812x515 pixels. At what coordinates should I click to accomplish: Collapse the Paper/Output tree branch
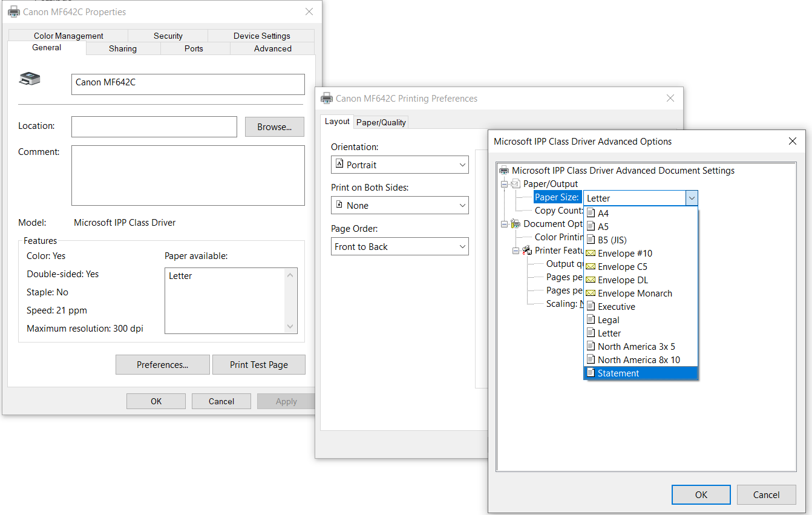505,183
